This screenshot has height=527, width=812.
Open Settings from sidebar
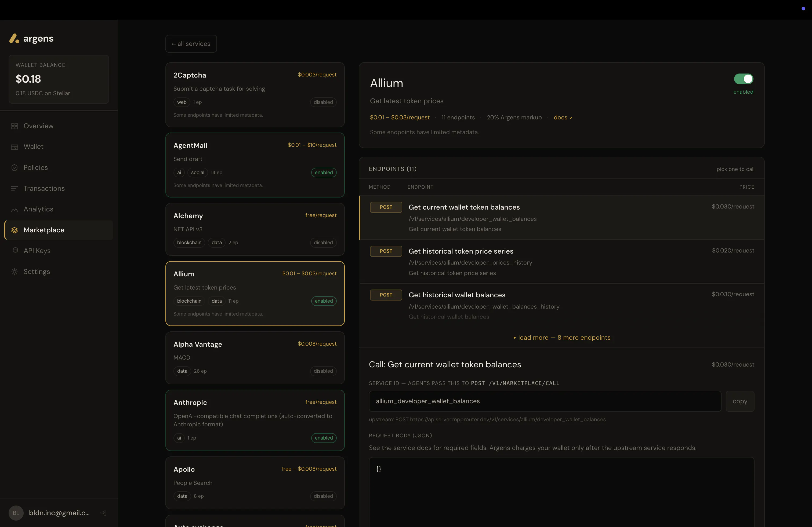coord(59,272)
